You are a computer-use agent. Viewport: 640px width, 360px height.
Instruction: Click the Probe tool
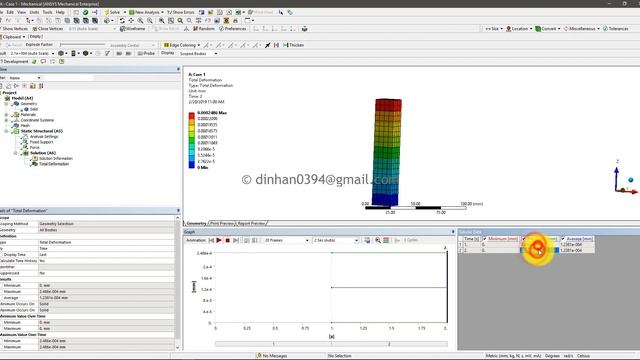146,53
